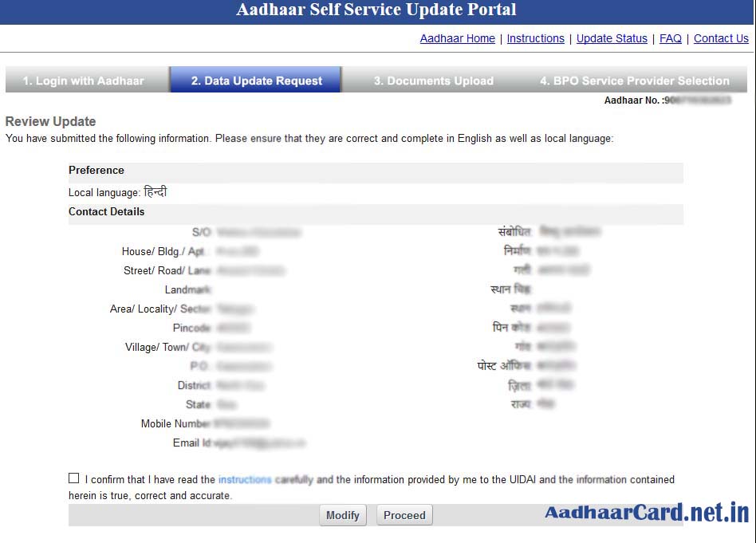Click the संबोधित Hindi label

tap(514, 231)
